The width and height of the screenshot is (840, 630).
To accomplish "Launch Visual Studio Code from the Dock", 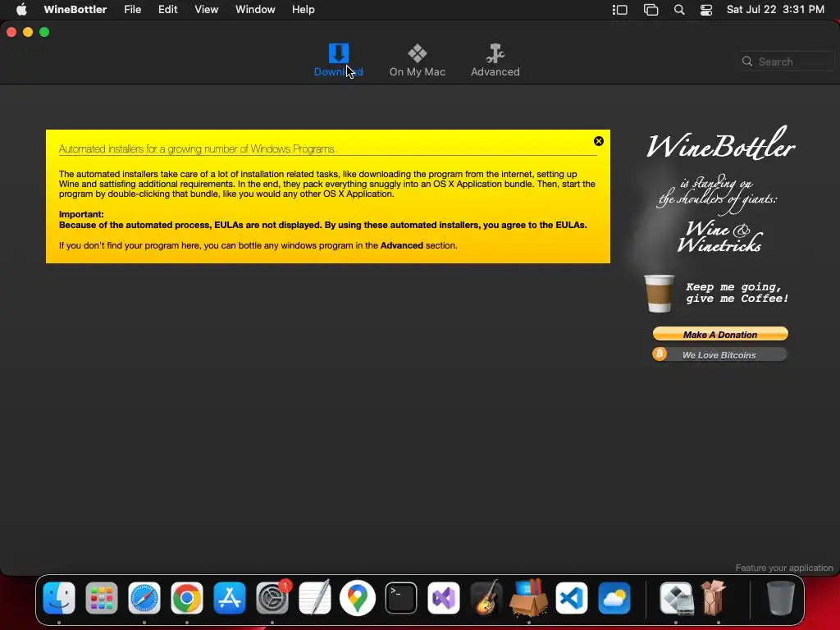I will 572,598.
